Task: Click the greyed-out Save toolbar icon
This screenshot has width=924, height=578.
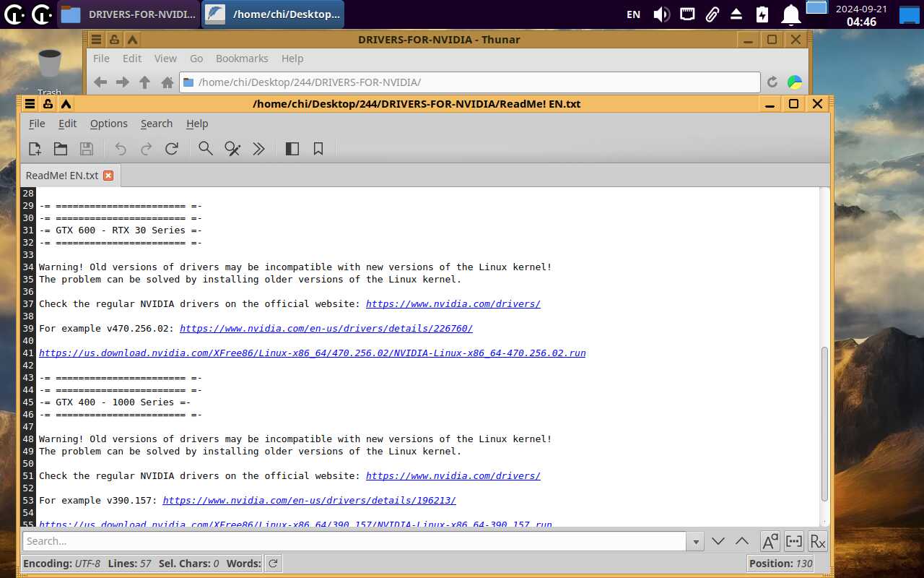Action: click(x=87, y=149)
